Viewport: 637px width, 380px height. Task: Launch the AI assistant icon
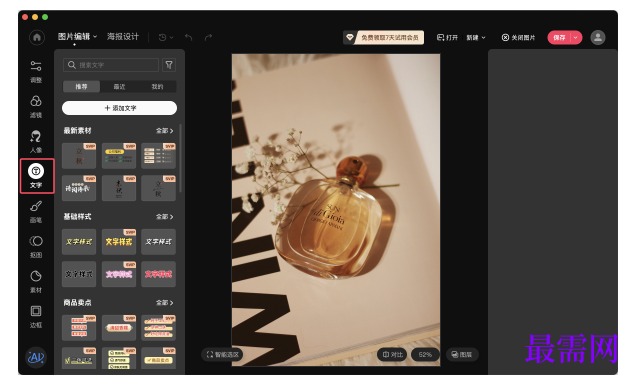pos(36,357)
